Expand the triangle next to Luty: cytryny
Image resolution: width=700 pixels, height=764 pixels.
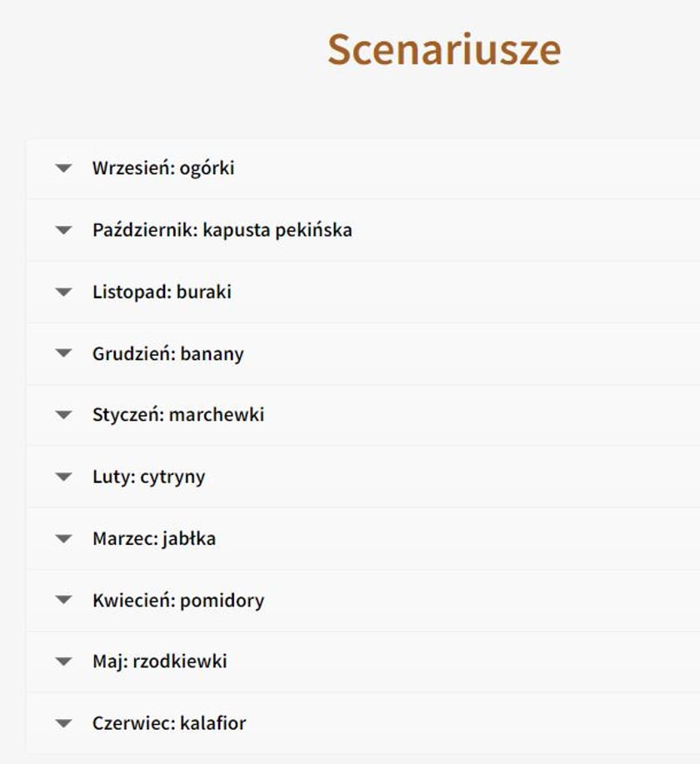pyautogui.click(x=63, y=477)
